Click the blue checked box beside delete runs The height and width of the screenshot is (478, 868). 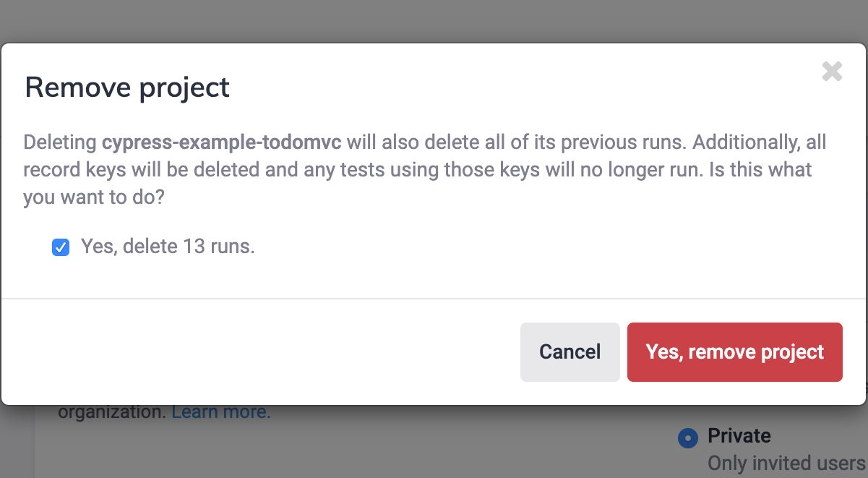point(61,247)
